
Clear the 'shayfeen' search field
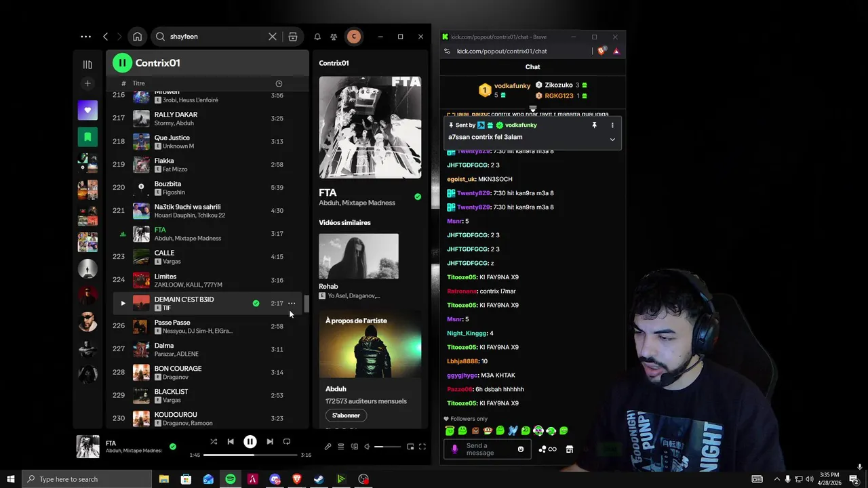click(x=273, y=37)
